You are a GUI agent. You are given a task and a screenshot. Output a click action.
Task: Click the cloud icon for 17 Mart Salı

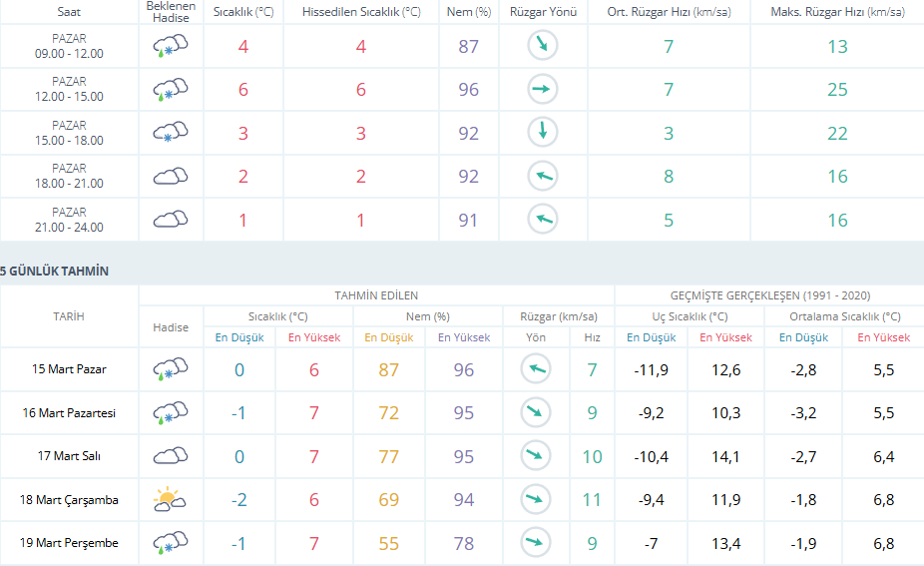point(171,456)
